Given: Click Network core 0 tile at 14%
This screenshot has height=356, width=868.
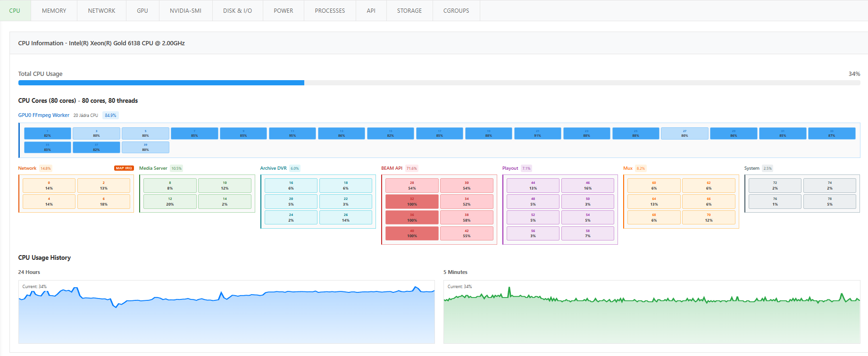Looking at the screenshot, I should coord(49,185).
